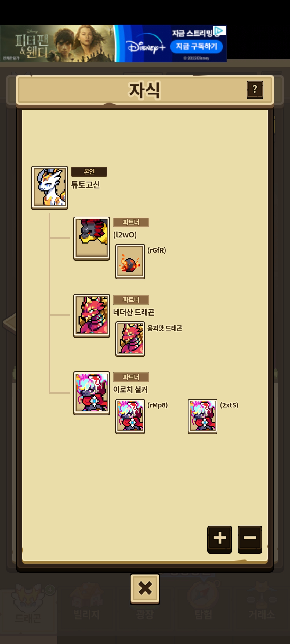Click the Disney+ 지금 구독하기 button
This screenshot has width=290, height=644.
[x=196, y=46]
